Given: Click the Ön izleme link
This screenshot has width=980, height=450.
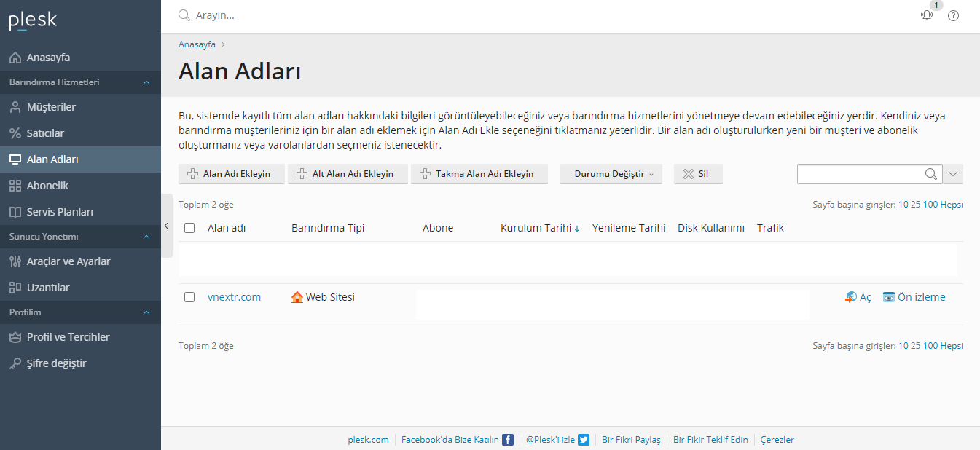Looking at the screenshot, I should (921, 297).
